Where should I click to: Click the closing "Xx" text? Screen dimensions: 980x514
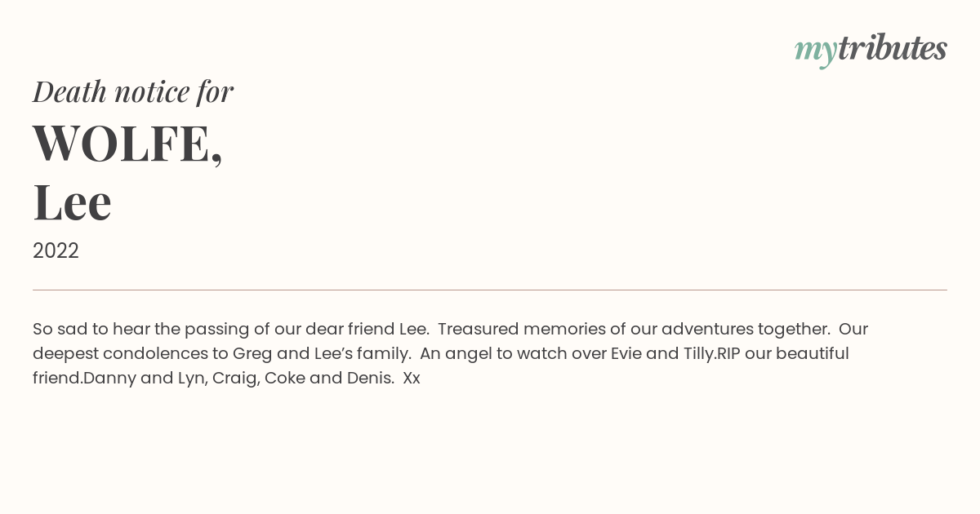[412, 378]
